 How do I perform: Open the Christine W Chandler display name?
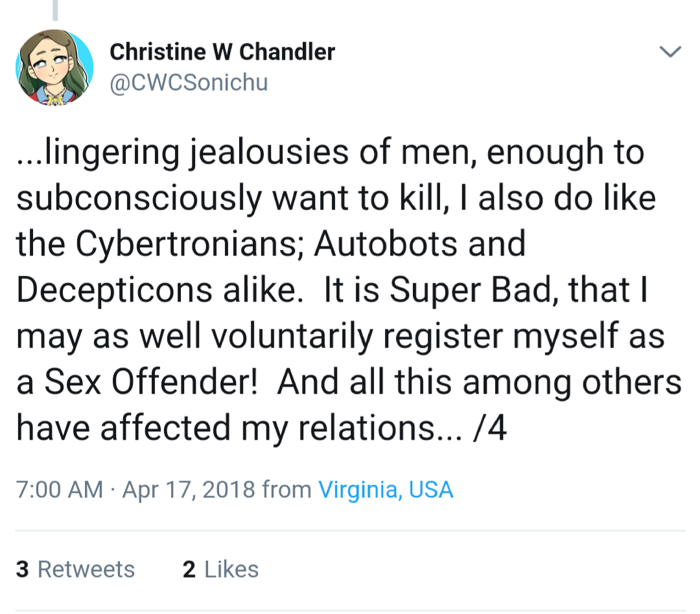pyautogui.click(x=222, y=52)
